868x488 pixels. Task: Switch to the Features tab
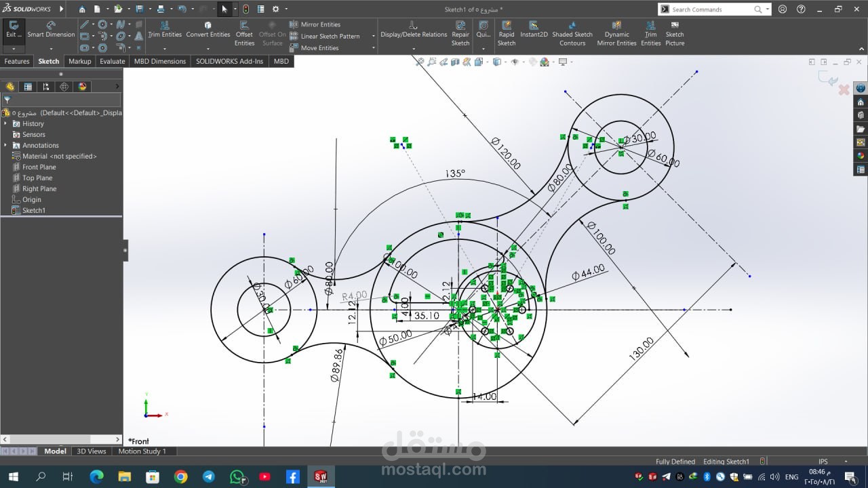(17, 61)
